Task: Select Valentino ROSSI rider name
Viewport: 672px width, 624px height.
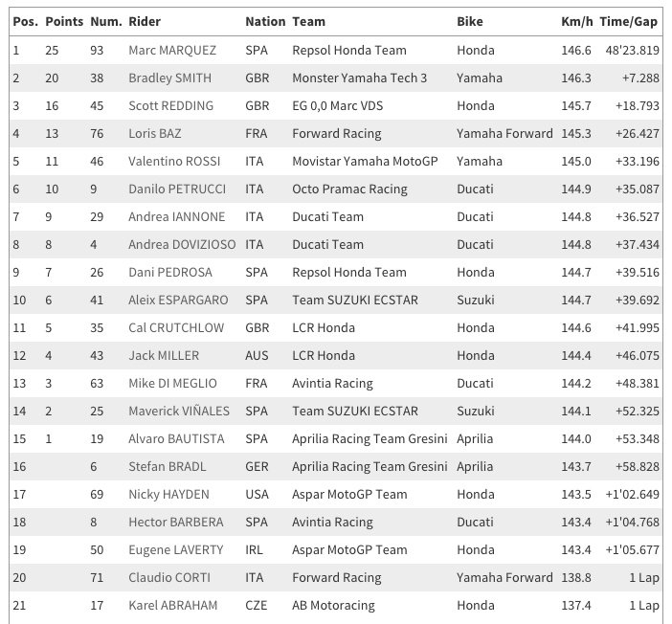Action: point(174,161)
